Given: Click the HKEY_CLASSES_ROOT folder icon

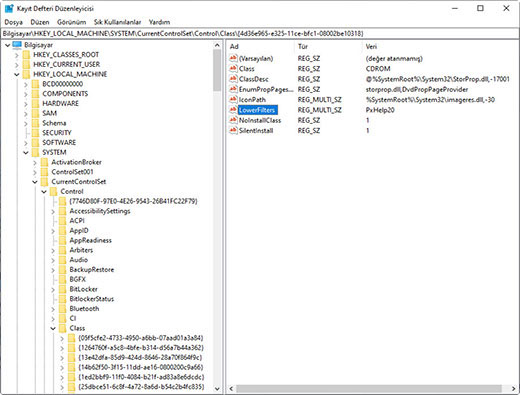Looking at the screenshot, I should 26,55.
